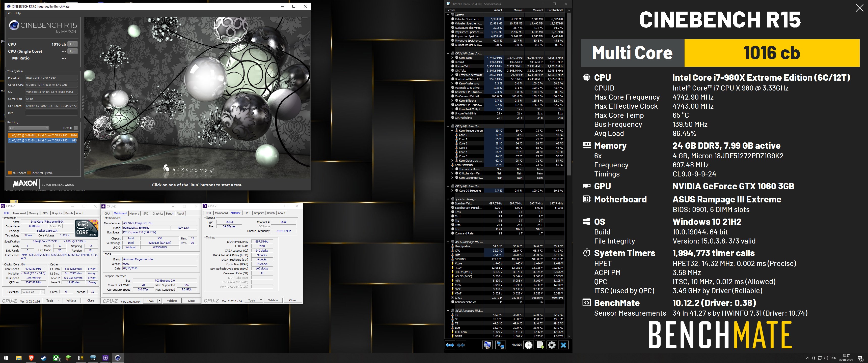This screenshot has height=363, width=868.
Task: Click HWiNFO expand columns arrows icon
Action: point(449,345)
